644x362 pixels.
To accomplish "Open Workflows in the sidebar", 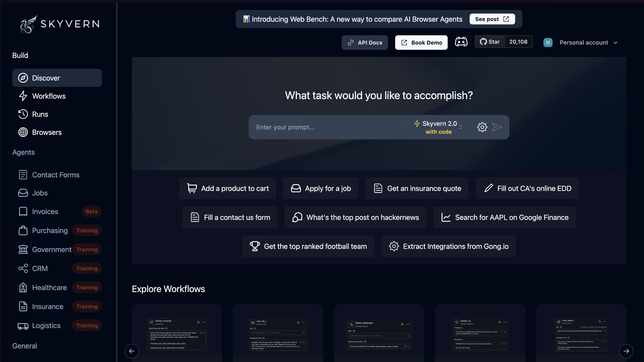I will pyautogui.click(x=48, y=96).
